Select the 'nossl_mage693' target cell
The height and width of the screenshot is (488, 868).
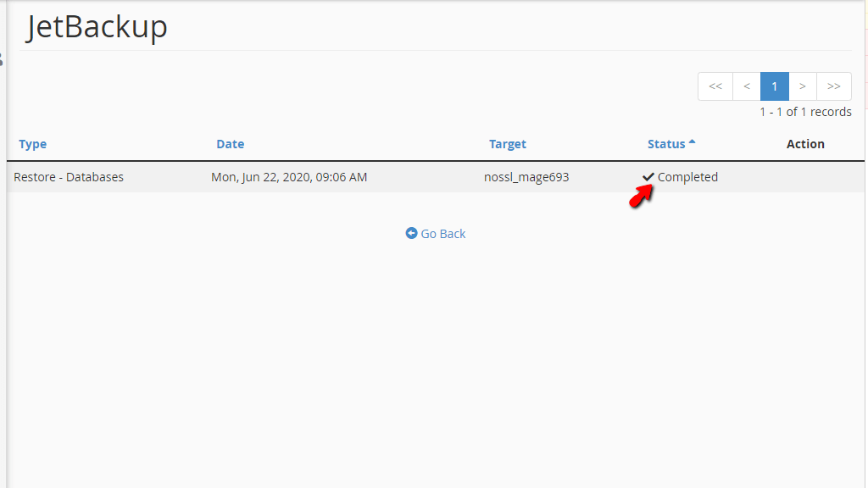[526, 178]
